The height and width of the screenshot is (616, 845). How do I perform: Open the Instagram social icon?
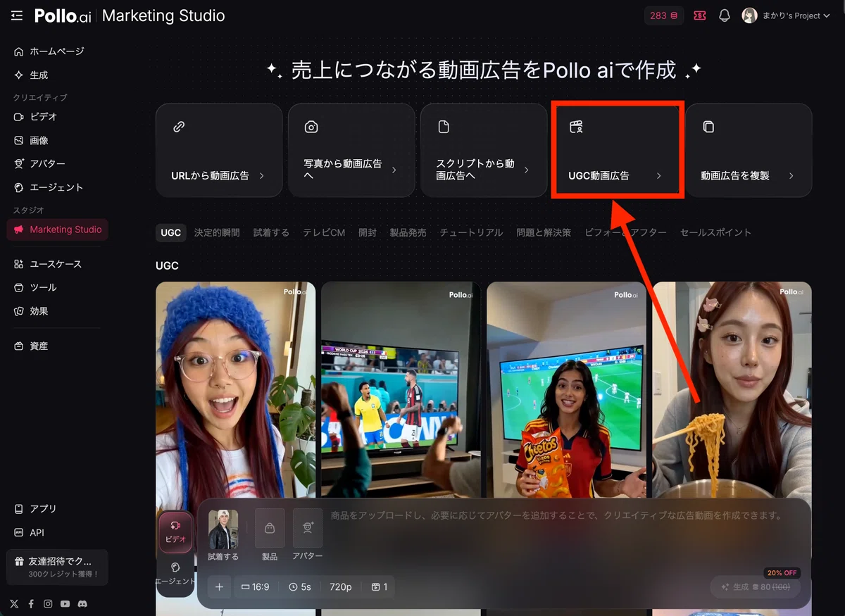[x=48, y=603]
